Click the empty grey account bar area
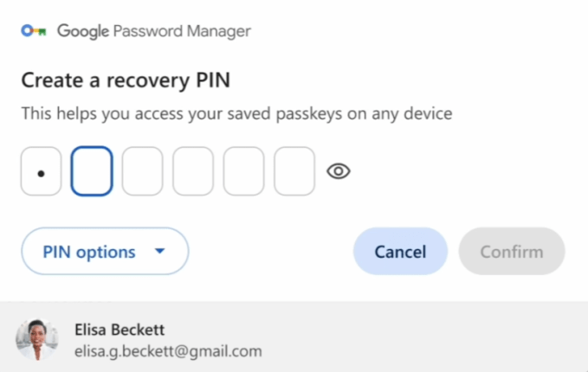 click(x=433, y=339)
